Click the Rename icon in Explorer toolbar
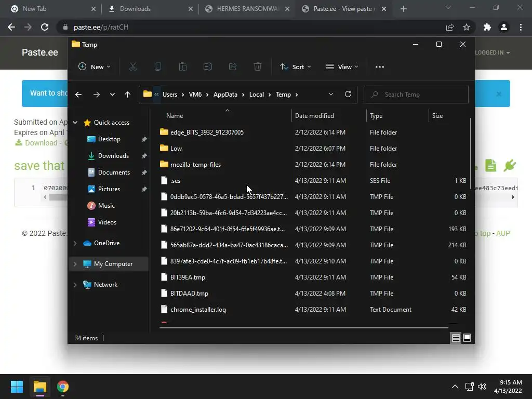This screenshot has height=399, width=532. coord(208,67)
